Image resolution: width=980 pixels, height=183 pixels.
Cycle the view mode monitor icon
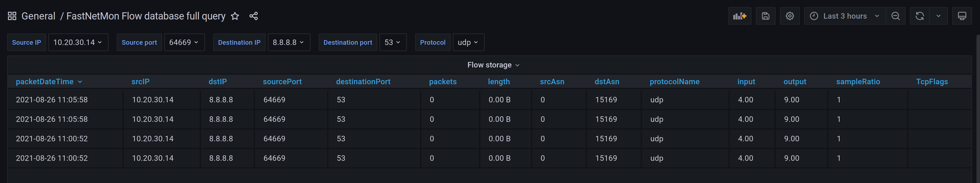point(962,16)
